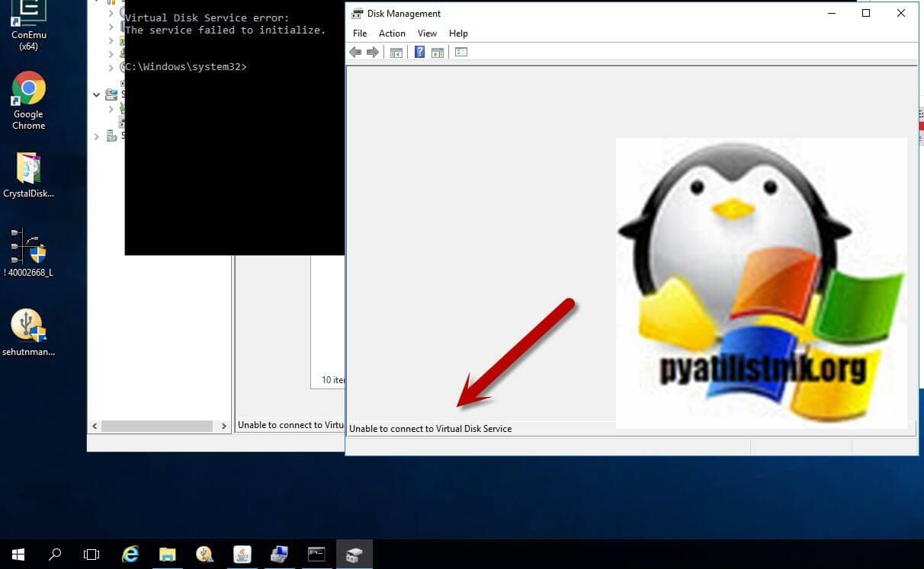
Task: Open the File menu in Disk Management
Action: (x=360, y=34)
